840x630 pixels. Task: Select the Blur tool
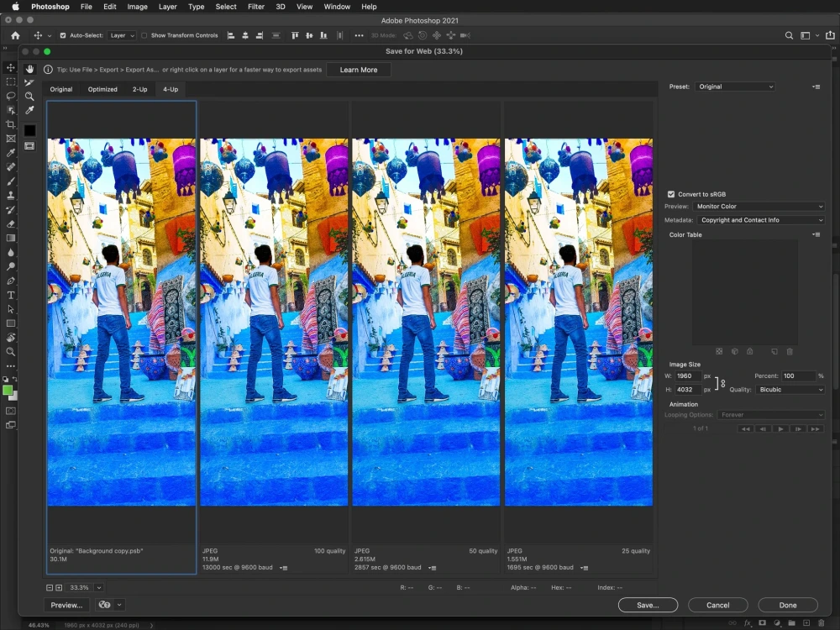(x=10, y=252)
